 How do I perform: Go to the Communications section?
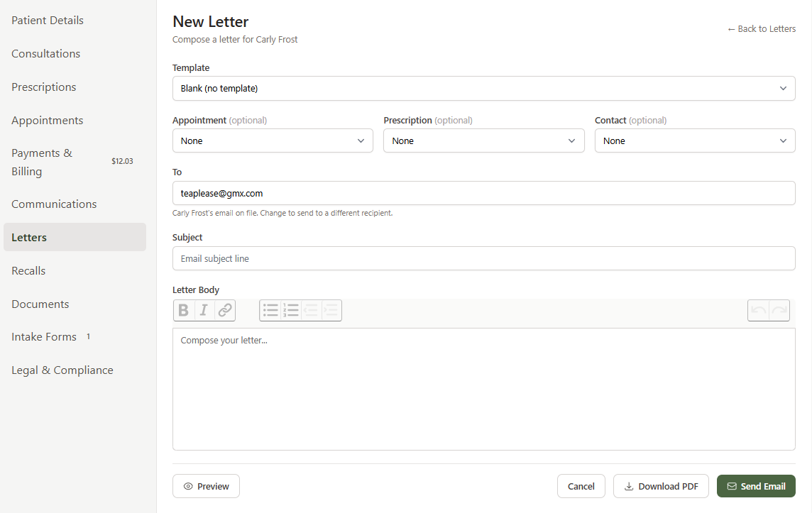[54, 204]
